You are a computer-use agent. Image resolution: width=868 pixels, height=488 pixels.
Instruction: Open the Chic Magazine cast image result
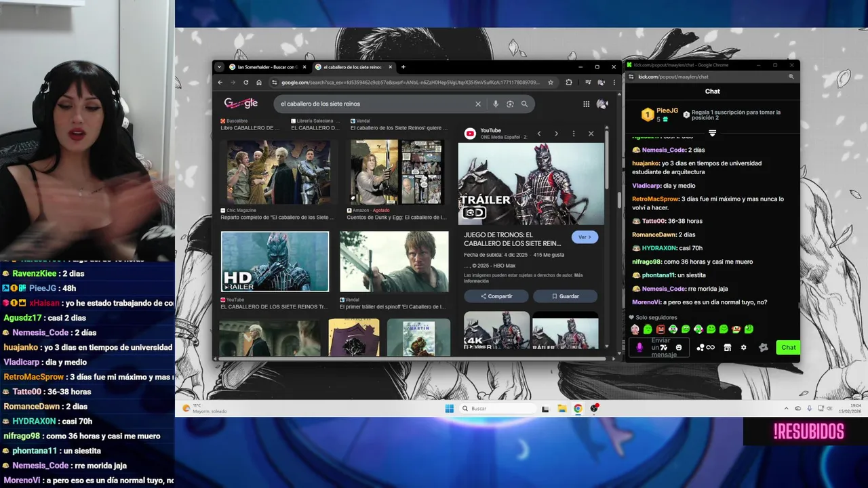[x=278, y=172]
